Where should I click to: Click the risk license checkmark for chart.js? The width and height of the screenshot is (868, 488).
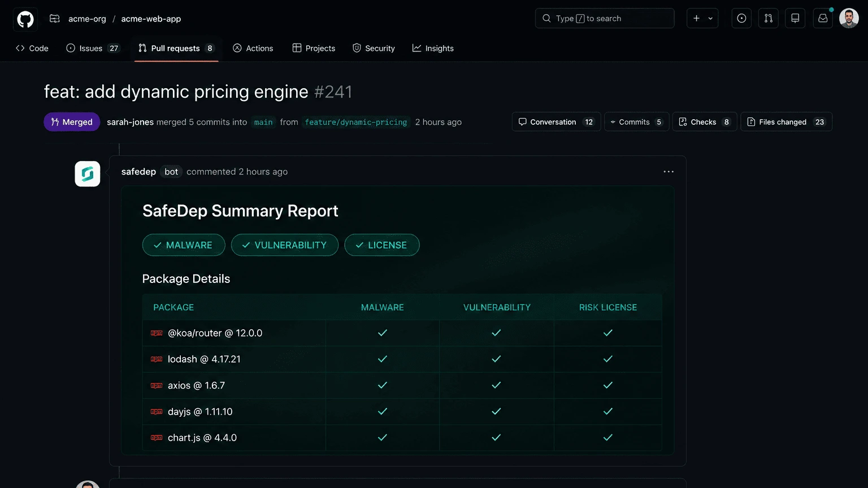point(608,438)
